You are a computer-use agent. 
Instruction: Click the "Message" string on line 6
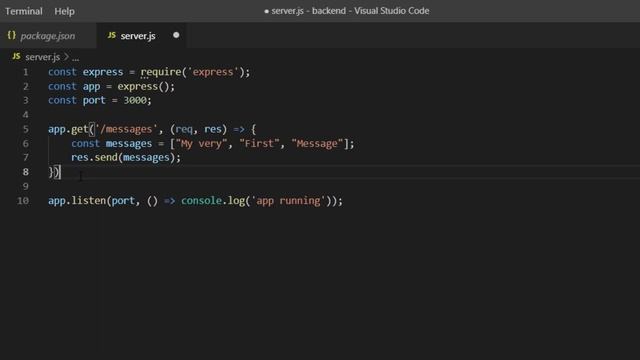[317, 144]
